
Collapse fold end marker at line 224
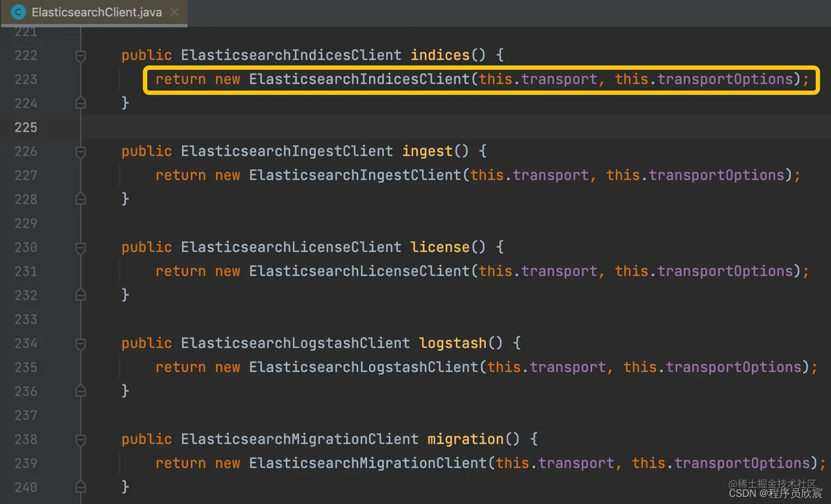pos(80,103)
